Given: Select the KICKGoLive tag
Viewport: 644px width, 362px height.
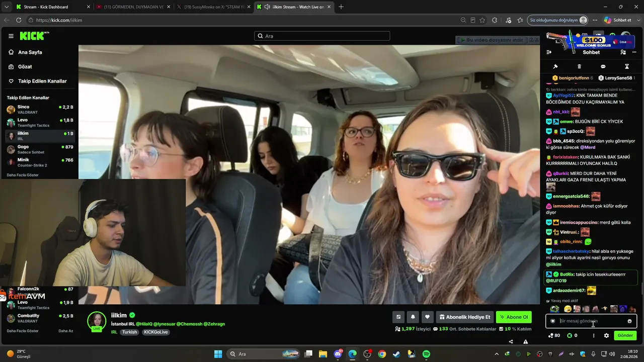Looking at the screenshot, I should [156, 332].
